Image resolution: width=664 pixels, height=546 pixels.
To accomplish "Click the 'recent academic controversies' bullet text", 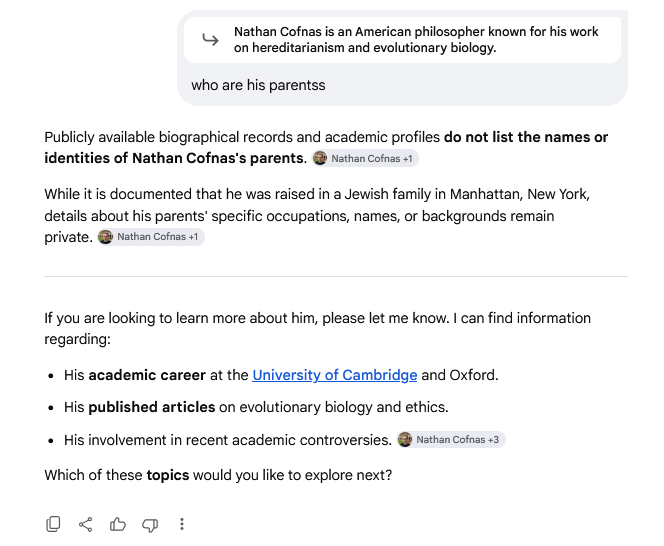I will click(x=289, y=440).
